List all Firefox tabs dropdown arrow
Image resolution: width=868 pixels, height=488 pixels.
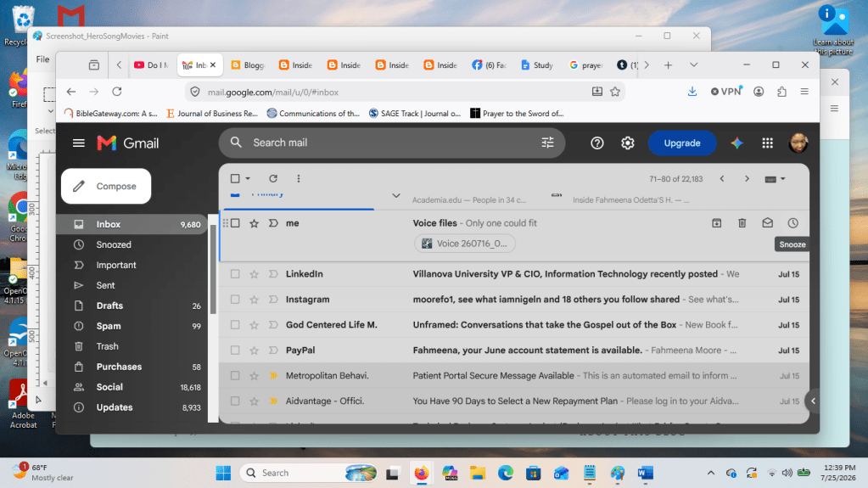click(693, 65)
